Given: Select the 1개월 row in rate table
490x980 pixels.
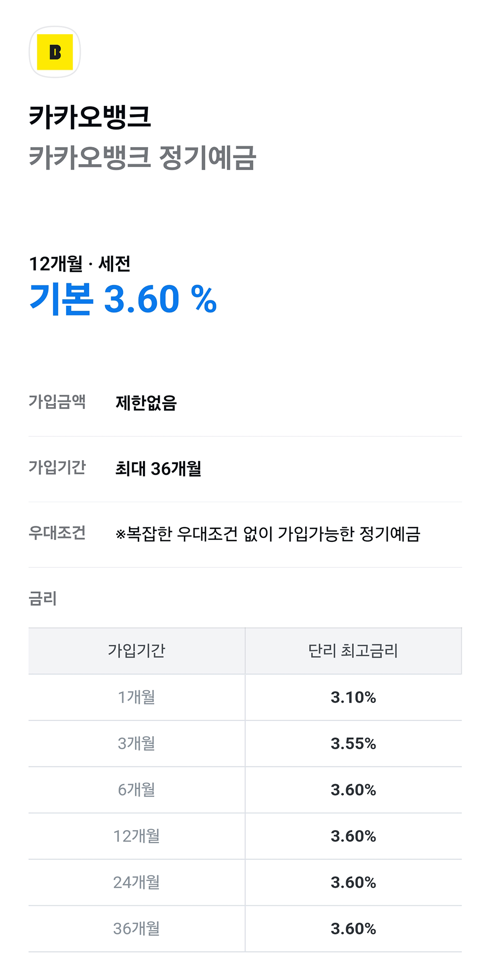Looking at the screenshot, I should tap(137, 697).
